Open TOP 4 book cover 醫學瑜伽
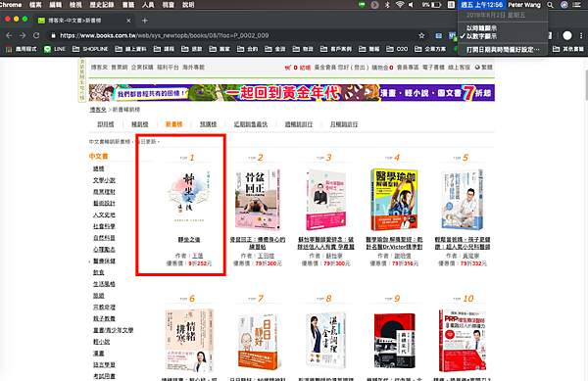 394,199
